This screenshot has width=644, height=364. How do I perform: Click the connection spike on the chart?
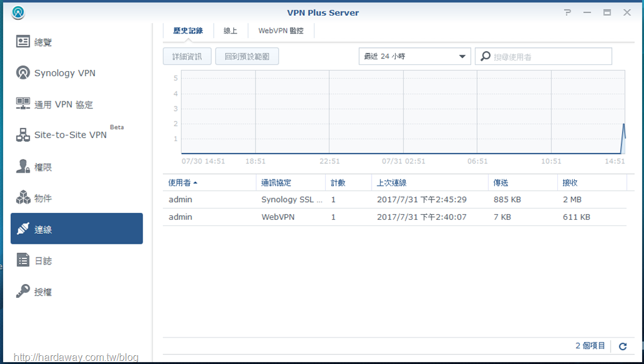pos(623,139)
